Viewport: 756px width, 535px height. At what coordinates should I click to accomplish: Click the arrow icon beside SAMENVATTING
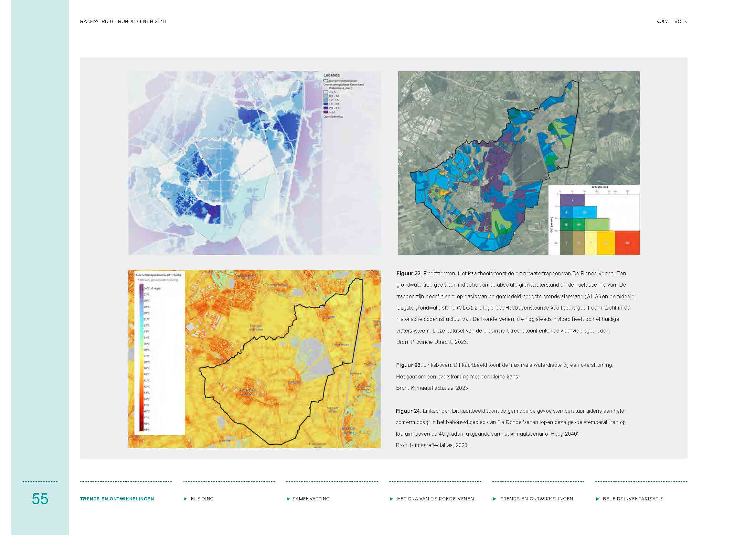coord(289,499)
